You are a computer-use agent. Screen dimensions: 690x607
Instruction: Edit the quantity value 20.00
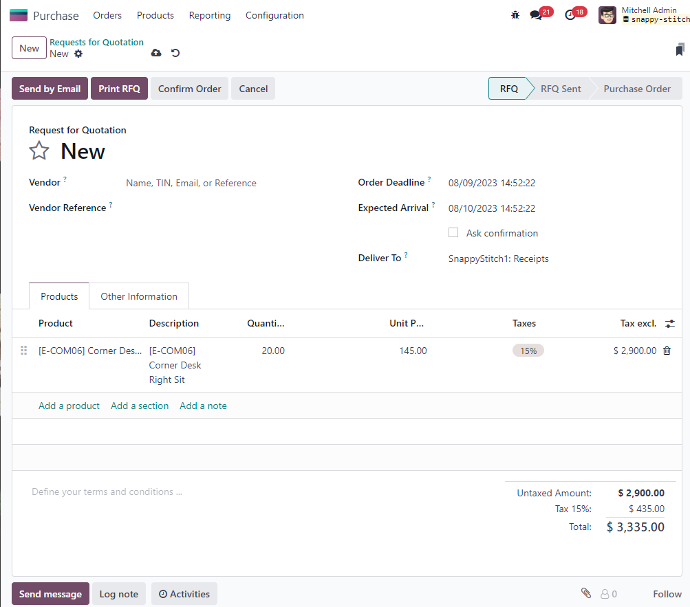click(273, 351)
